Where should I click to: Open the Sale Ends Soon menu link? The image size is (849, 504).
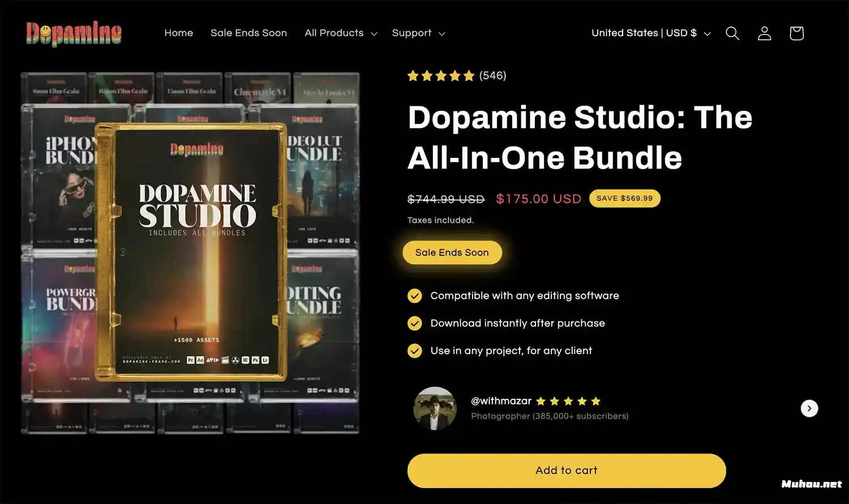tap(248, 33)
